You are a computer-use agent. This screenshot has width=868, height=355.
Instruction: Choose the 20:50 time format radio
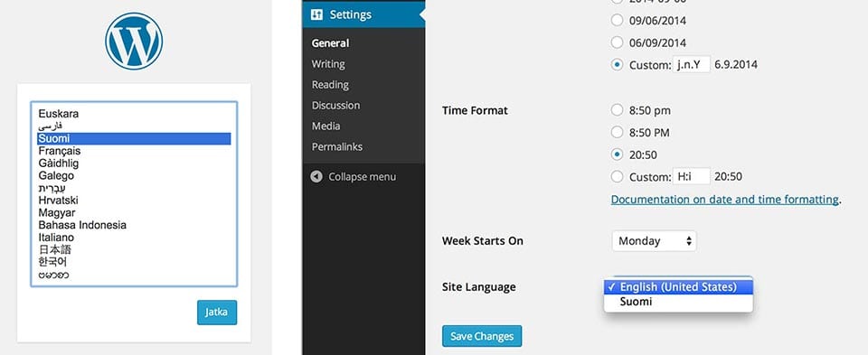(x=617, y=154)
